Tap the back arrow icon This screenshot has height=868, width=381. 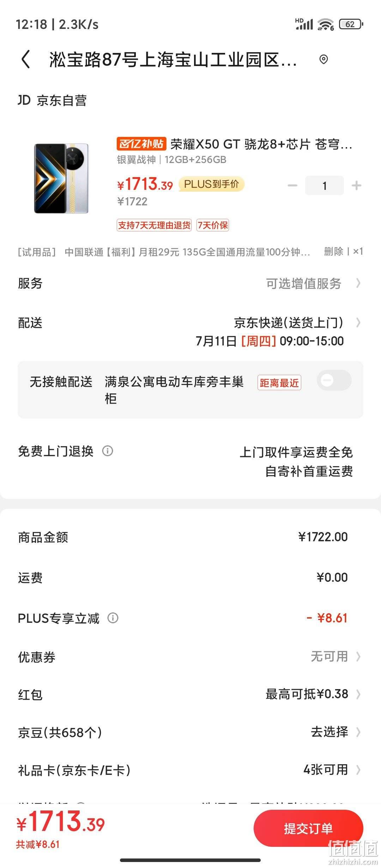point(26,59)
